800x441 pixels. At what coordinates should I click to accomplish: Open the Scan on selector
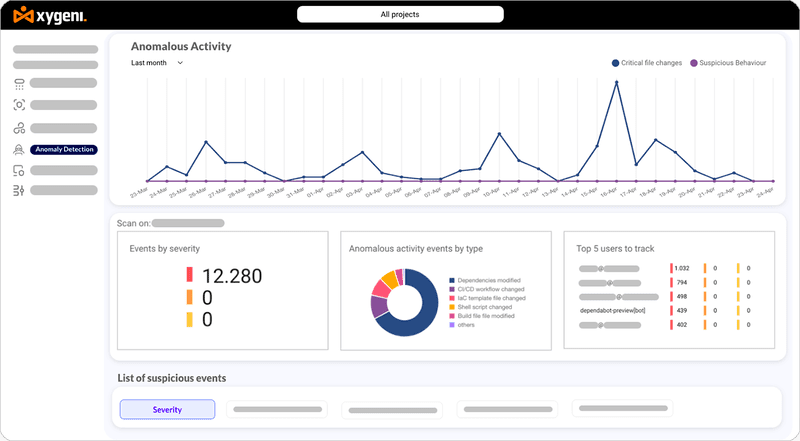(188, 224)
